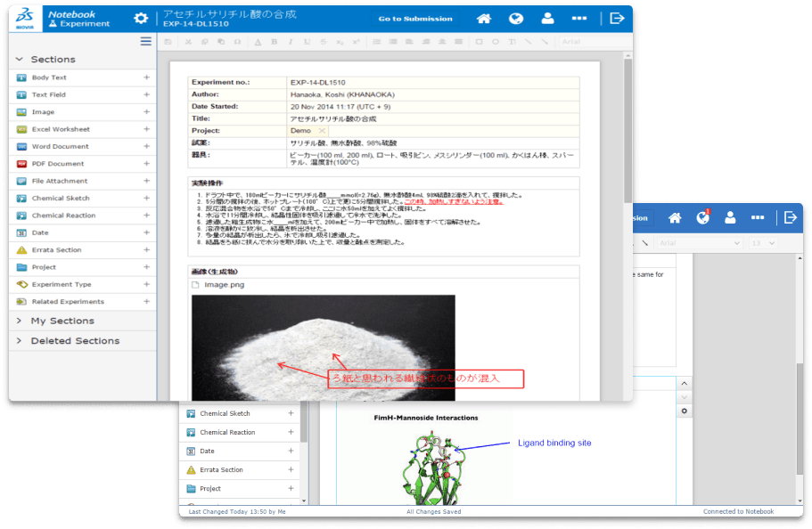The image size is (812, 529).
Task: Toggle the hamburger menu above Sections
Action: (146, 41)
